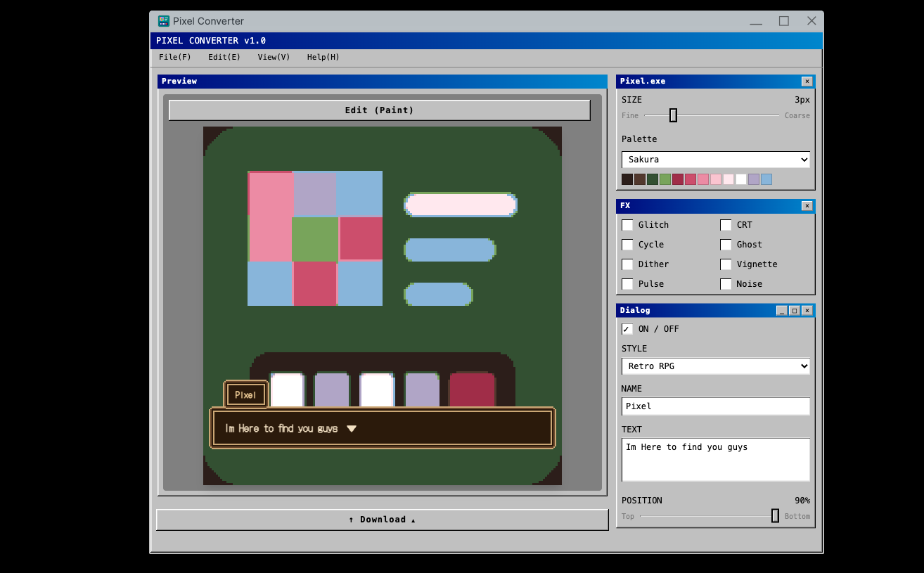Screen dimensions: 924x573
Task: Pick the lavender palette swatch
Action: (x=754, y=179)
